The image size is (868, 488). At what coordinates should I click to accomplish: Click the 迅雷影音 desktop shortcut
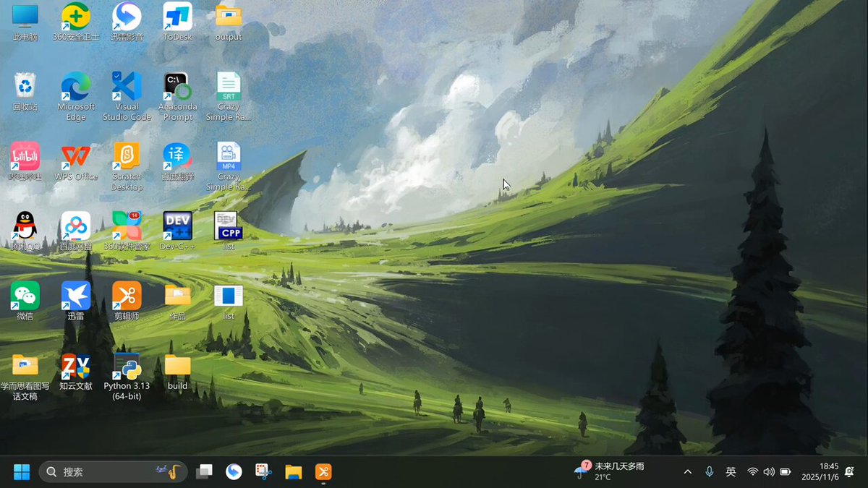pyautogui.click(x=127, y=22)
